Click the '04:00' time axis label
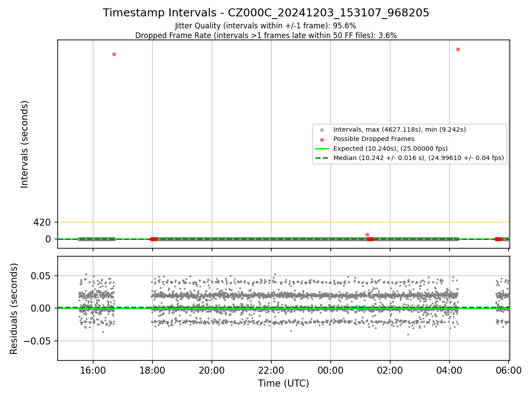This screenshot has width=532, height=399. [450, 371]
